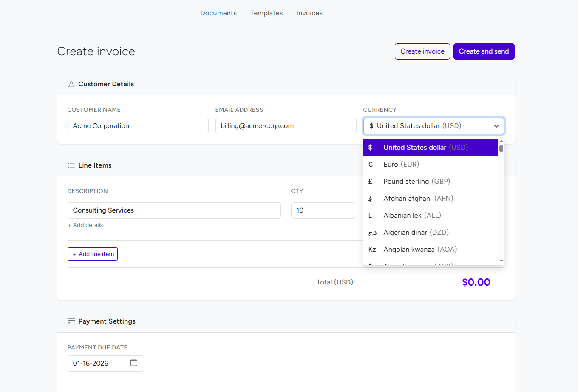The width and height of the screenshot is (578, 392).
Task: Expand Add details under Consulting Services
Action: click(85, 224)
